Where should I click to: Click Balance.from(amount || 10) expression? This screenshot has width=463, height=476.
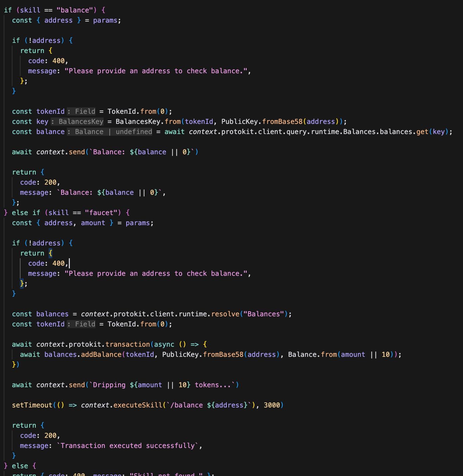[341, 354]
